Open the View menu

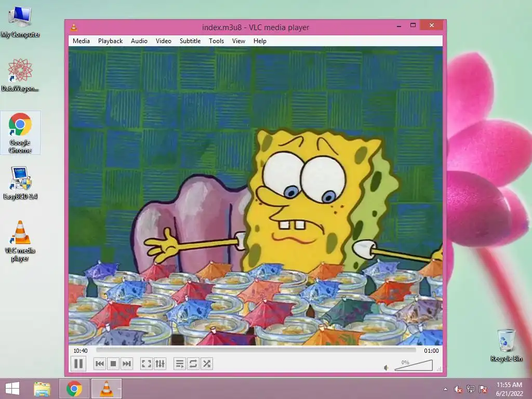pos(238,41)
